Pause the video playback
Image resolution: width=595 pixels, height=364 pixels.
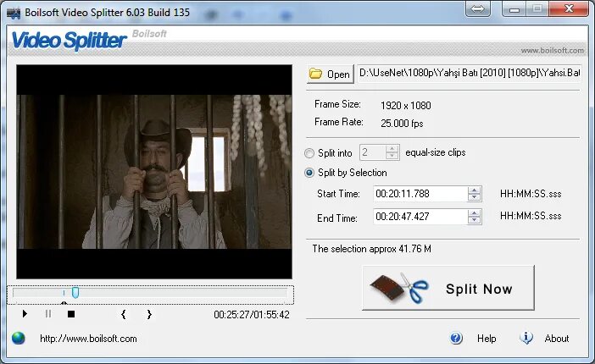coord(48,314)
